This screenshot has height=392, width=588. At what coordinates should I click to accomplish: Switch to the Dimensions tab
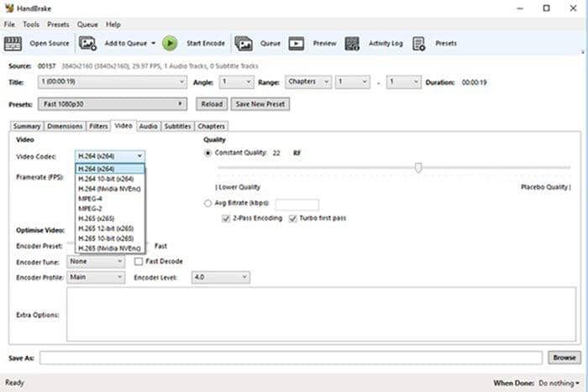coord(65,126)
